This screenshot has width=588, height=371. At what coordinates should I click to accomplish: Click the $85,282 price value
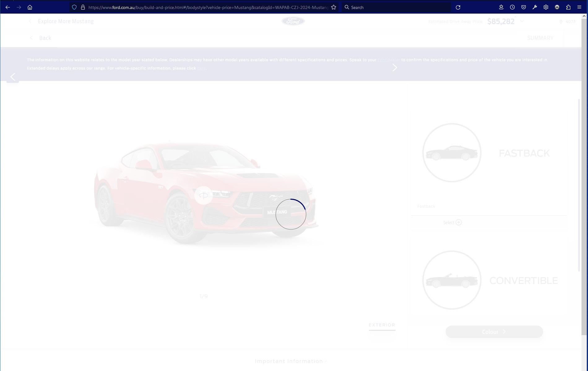click(x=501, y=21)
